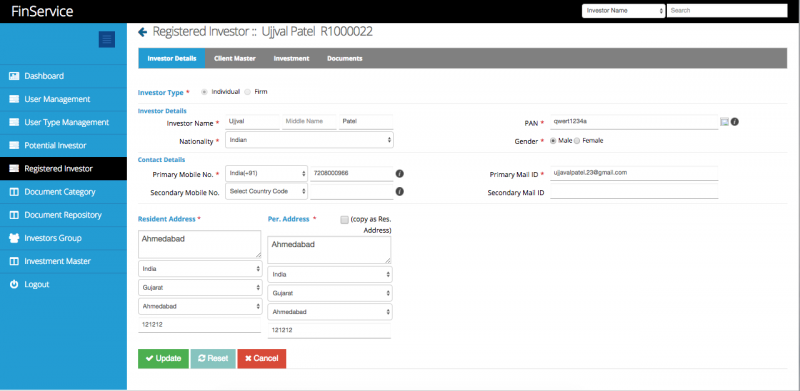
Task: Switch to the Documents tab
Action: tap(345, 58)
